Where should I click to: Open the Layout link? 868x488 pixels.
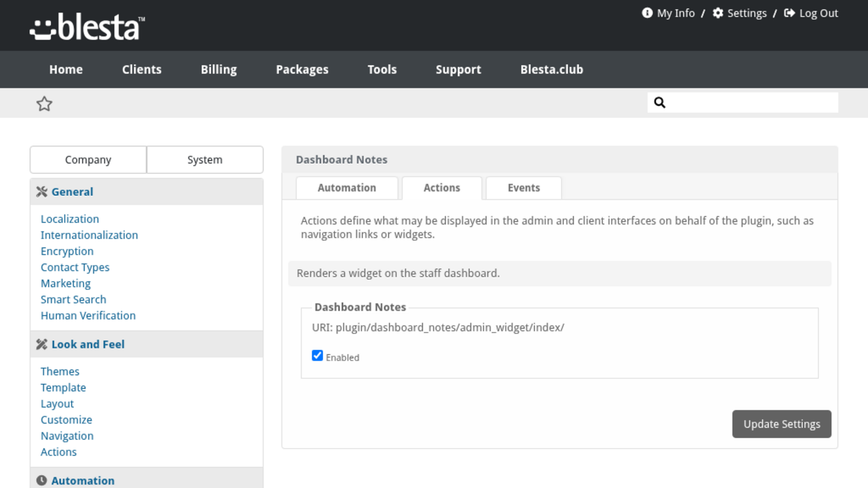pyautogui.click(x=57, y=404)
